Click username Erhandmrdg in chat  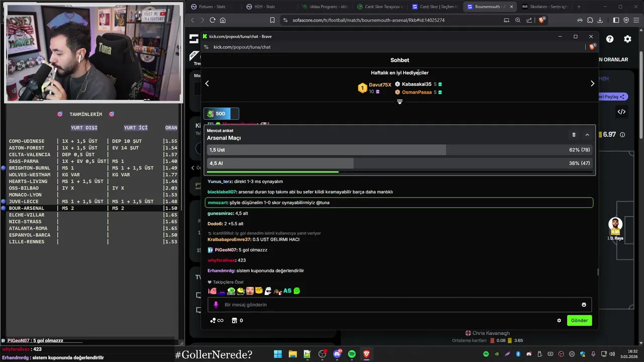pyautogui.click(x=221, y=270)
